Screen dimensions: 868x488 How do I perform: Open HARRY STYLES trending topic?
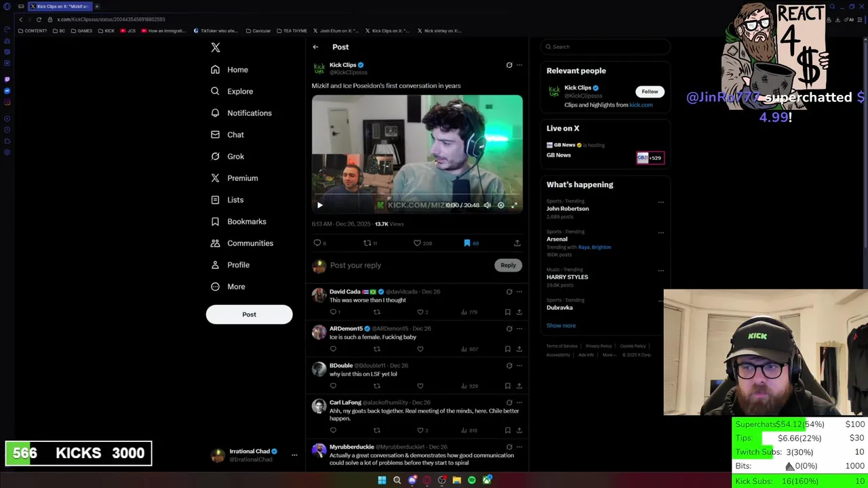click(567, 277)
